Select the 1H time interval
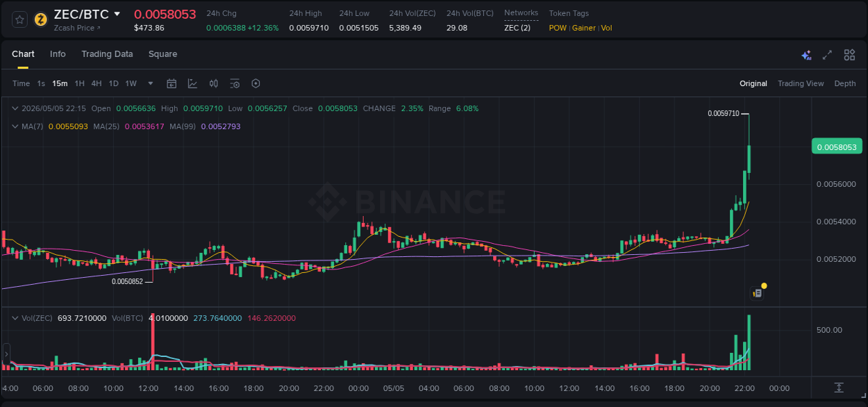 point(79,83)
